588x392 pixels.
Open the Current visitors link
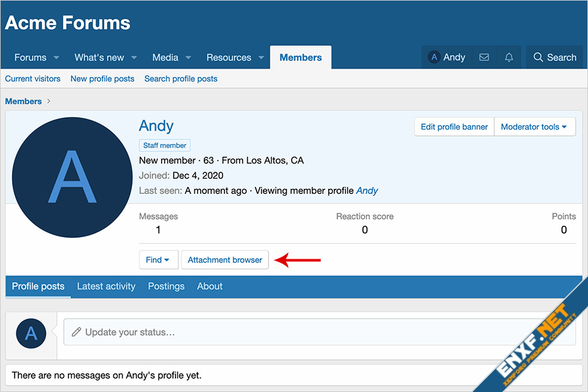[33, 79]
